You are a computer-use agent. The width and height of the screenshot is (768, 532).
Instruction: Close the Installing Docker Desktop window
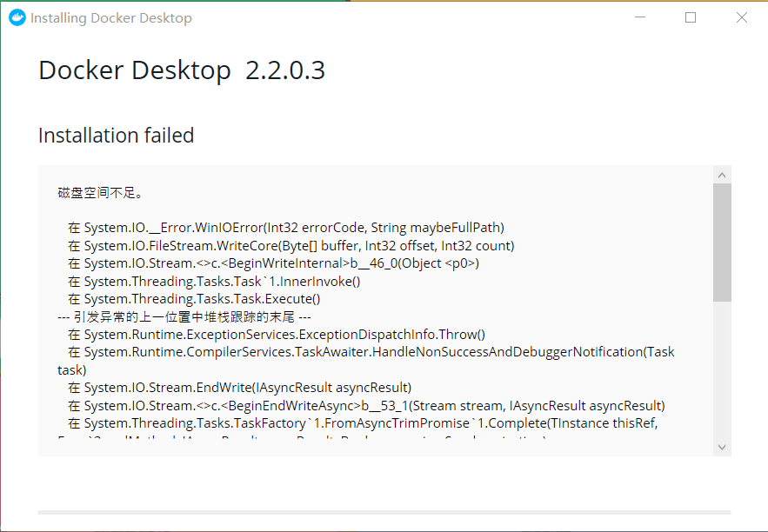click(x=742, y=17)
